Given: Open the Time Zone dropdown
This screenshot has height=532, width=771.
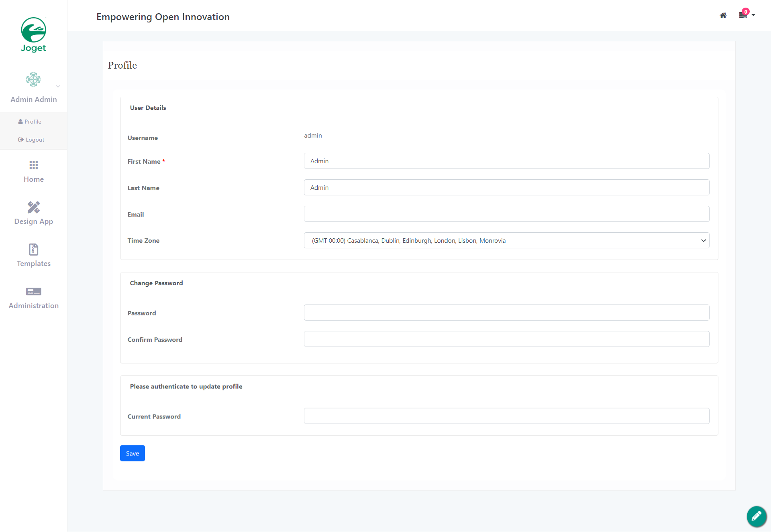Looking at the screenshot, I should [506, 240].
